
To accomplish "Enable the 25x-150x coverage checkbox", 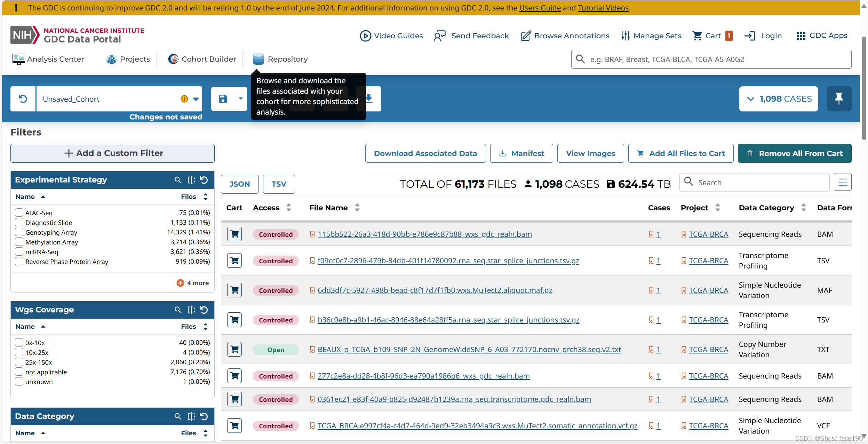I will tap(19, 362).
